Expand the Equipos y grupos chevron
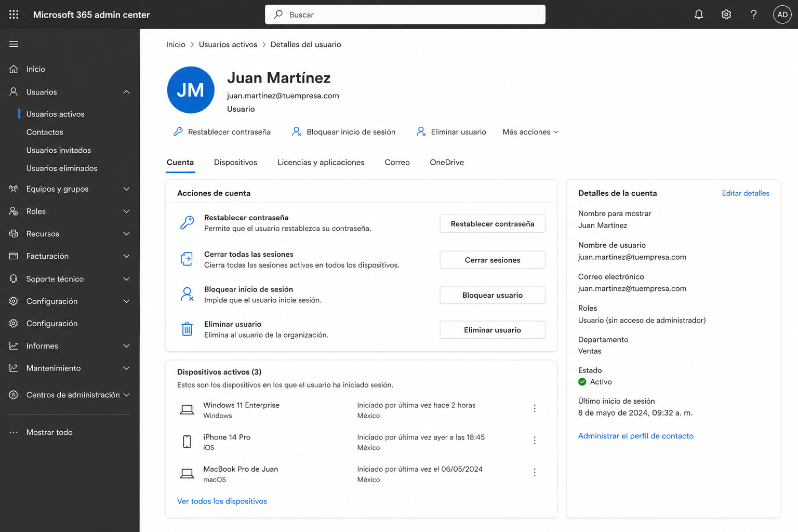This screenshot has height=532, width=798. (126, 189)
